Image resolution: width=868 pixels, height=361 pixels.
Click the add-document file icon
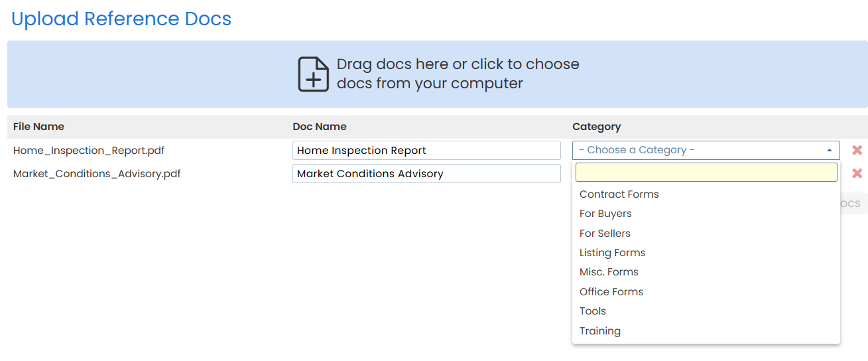pyautogui.click(x=313, y=74)
